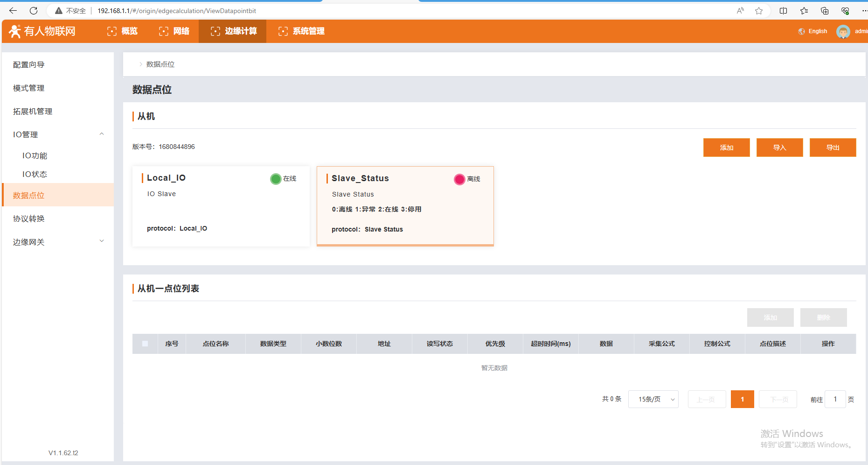Click the red offline status dot of Slave_Status
The image size is (868, 465).
tap(459, 179)
